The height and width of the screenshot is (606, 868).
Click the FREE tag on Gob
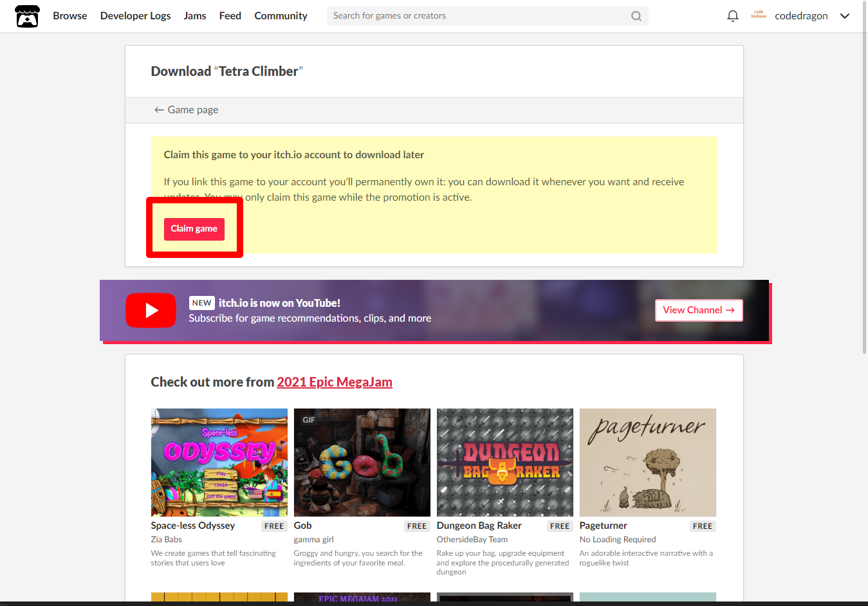(417, 526)
